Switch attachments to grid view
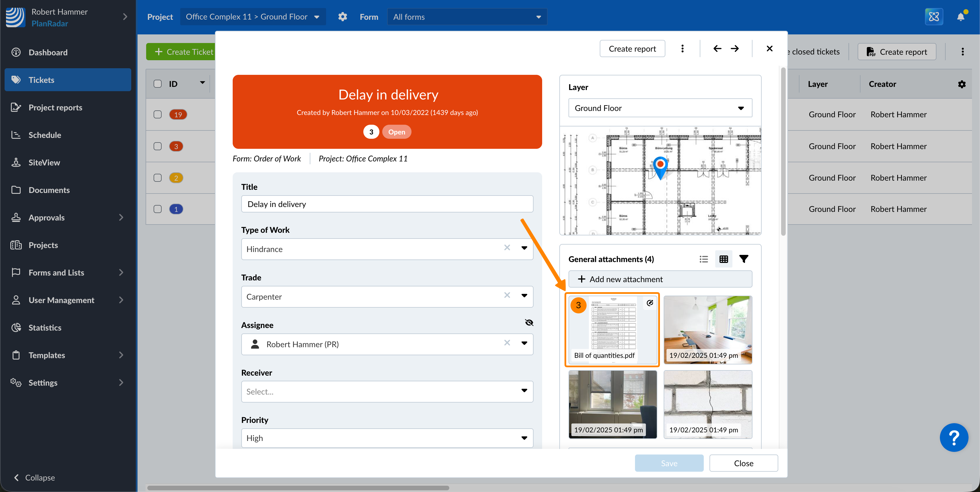Viewport: 980px width, 492px height. click(x=724, y=259)
